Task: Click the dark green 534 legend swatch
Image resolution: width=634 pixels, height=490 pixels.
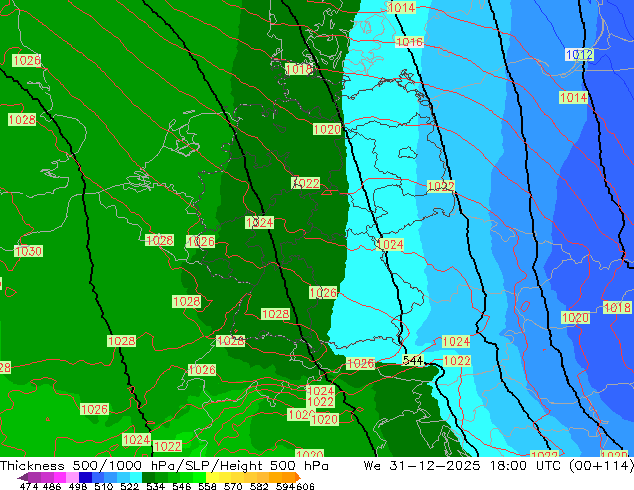Action: [152, 477]
